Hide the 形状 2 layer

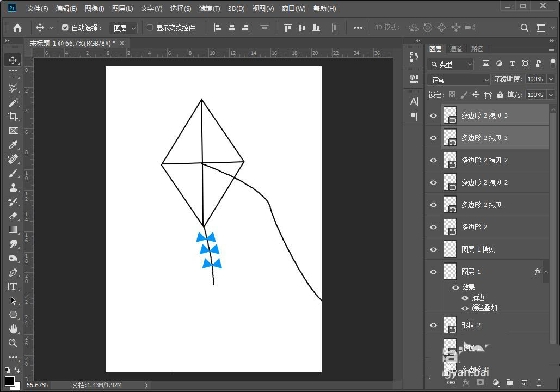click(433, 325)
